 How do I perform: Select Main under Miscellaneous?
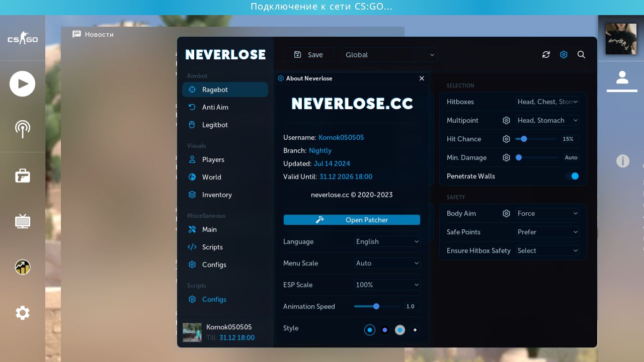tap(225, 229)
